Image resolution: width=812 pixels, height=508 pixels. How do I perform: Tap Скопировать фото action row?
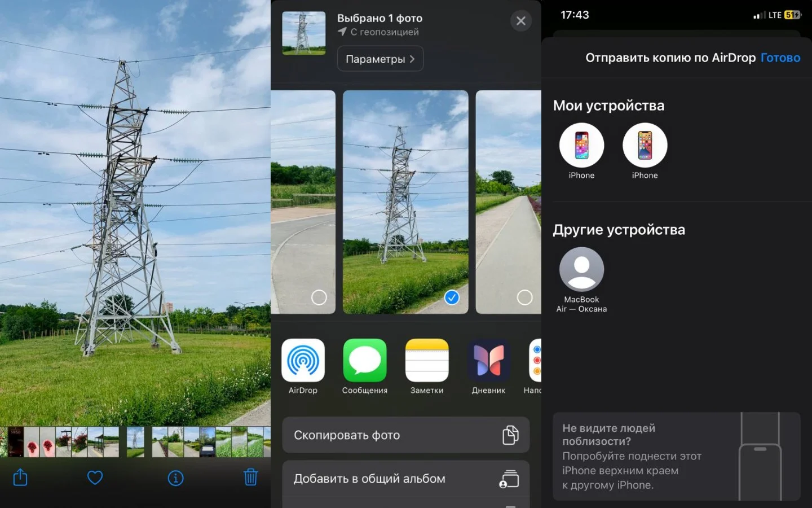pyautogui.click(x=406, y=435)
